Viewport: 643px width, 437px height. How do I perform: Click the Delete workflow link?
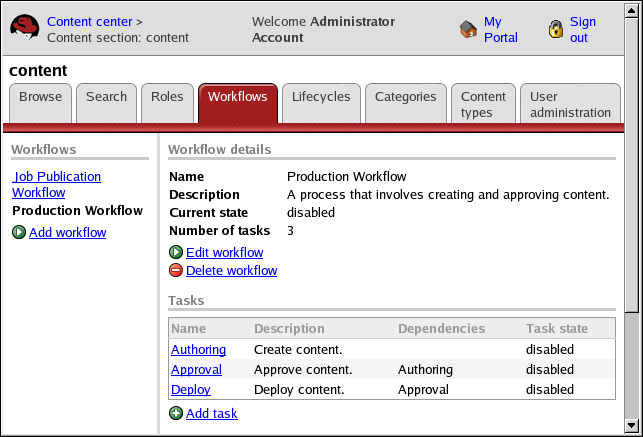click(232, 270)
